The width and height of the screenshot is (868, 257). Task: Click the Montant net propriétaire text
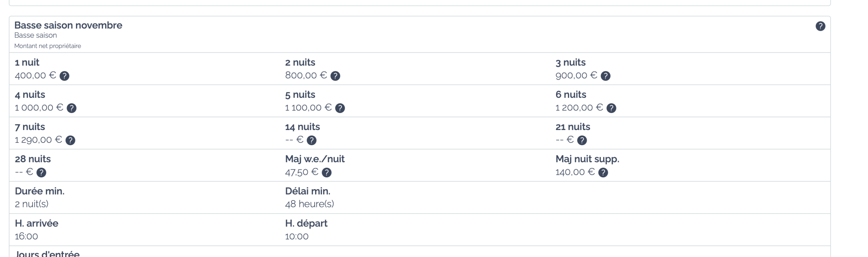pos(47,46)
